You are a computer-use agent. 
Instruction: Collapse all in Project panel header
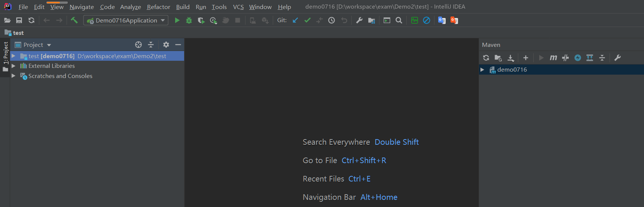tap(151, 45)
